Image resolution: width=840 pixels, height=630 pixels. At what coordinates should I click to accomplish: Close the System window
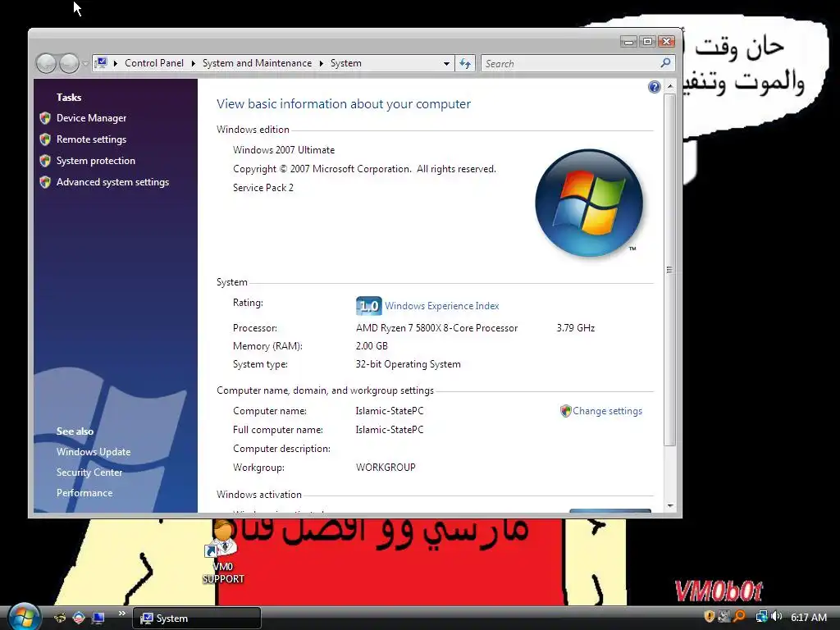[666, 41]
